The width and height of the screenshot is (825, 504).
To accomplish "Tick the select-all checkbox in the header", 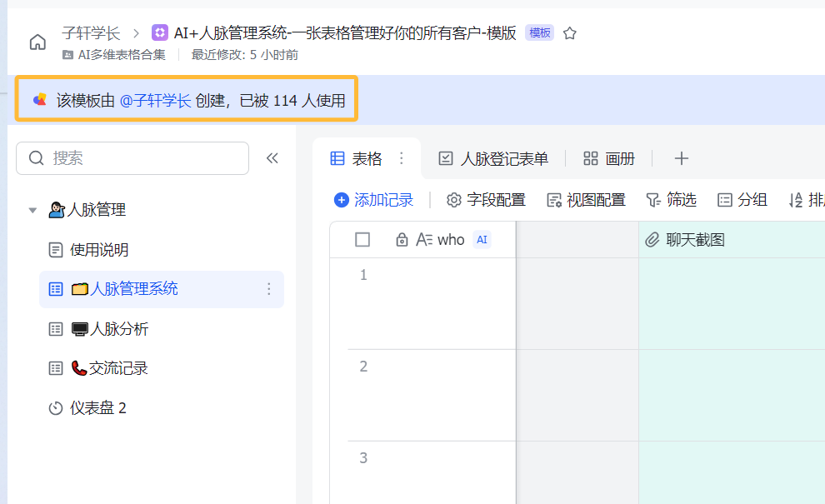I will (x=362, y=240).
